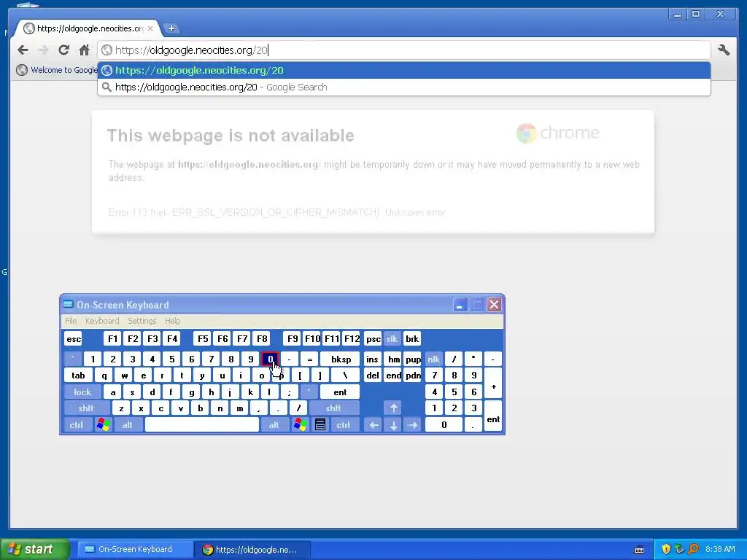The height and width of the screenshot is (560, 747).
Task: Close the oldgoogle.neocities.org browser tab
Action: pyautogui.click(x=150, y=28)
